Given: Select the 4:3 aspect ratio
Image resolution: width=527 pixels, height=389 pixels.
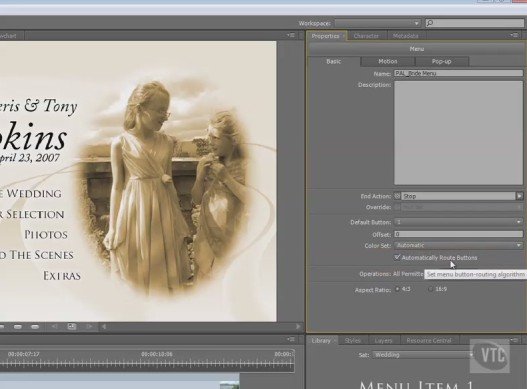Looking at the screenshot, I should (x=397, y=289).
